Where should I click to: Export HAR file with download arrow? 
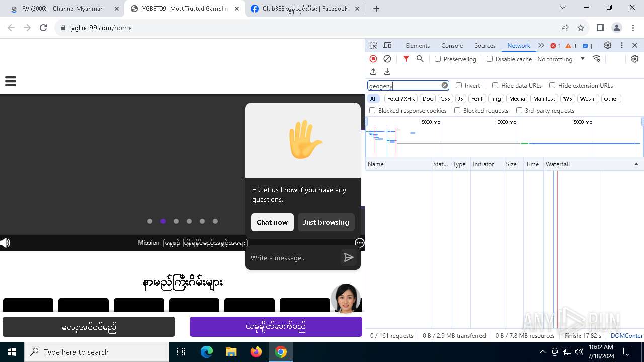coord(387,72)
